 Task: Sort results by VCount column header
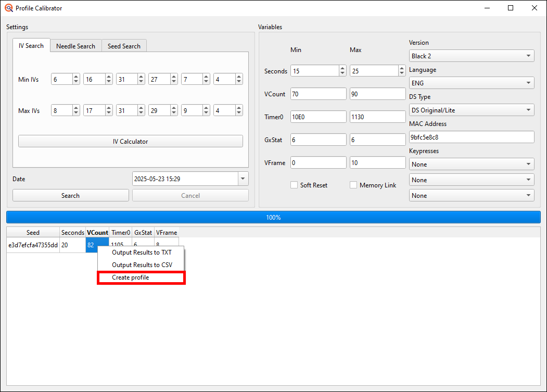(x=97, y=233)
